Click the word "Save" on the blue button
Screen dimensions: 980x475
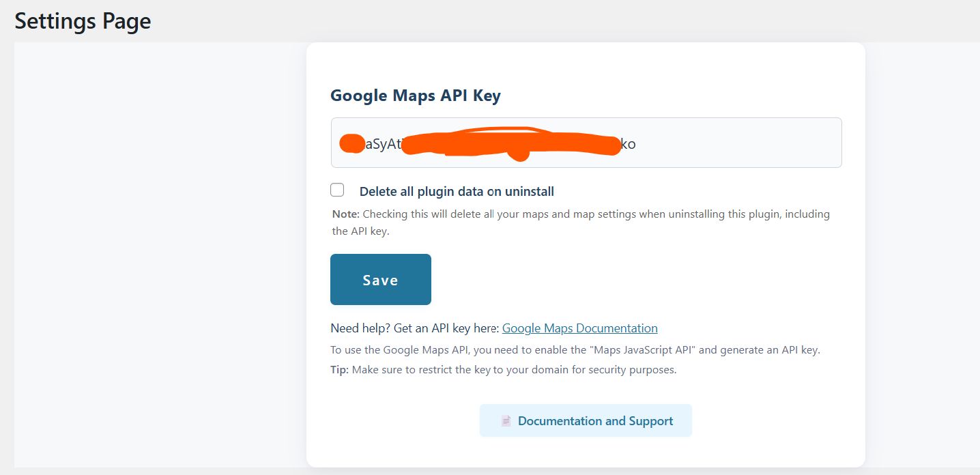[380, 280]
